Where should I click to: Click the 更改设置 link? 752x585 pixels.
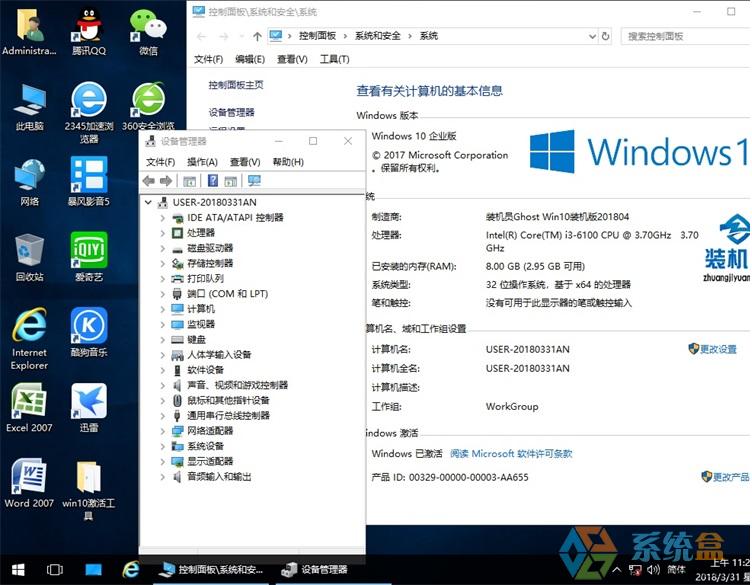[x=717, y=349]
